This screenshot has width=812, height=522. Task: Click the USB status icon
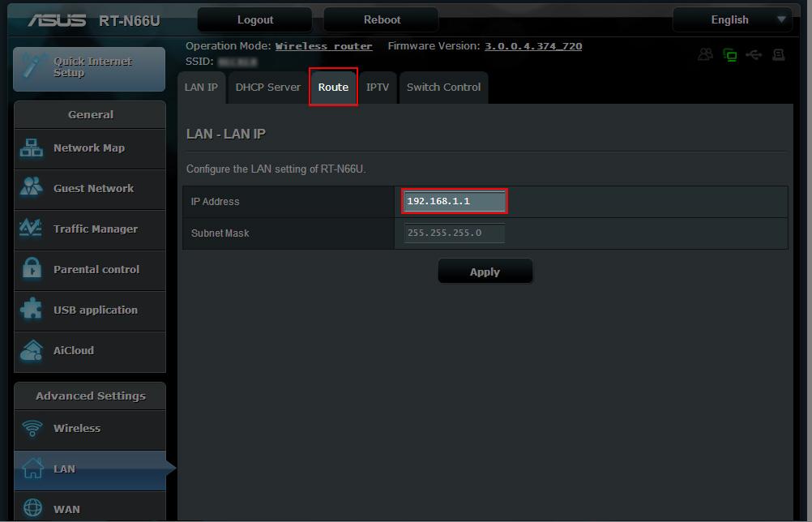(754, 54)
